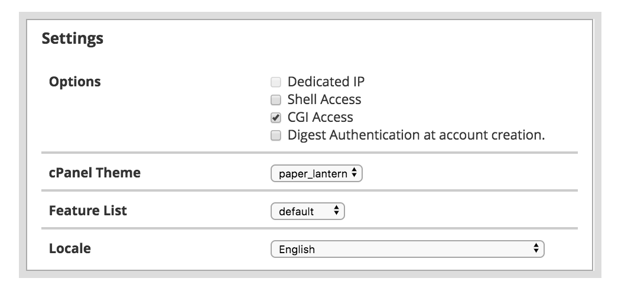Tick the Digest Authentication checkbox
The width and height of the screenshot is (644, 291).
[x=275, y=135]
